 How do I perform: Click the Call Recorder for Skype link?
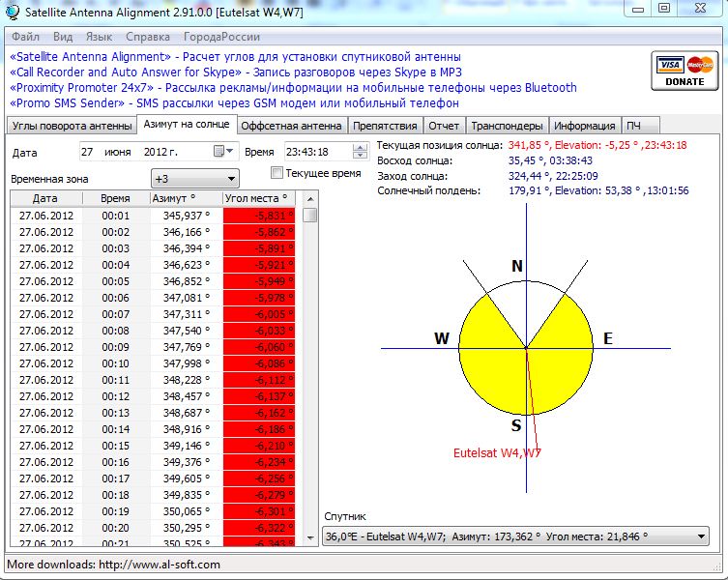125,72
